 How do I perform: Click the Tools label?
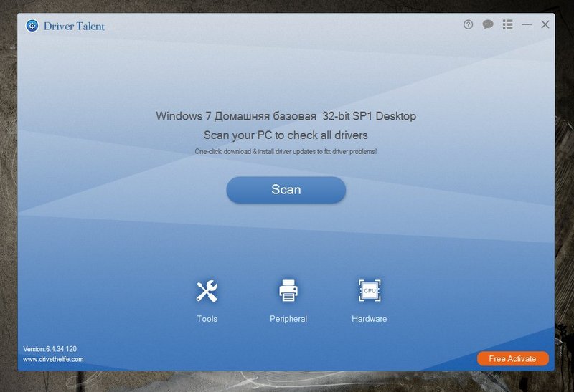207,319
